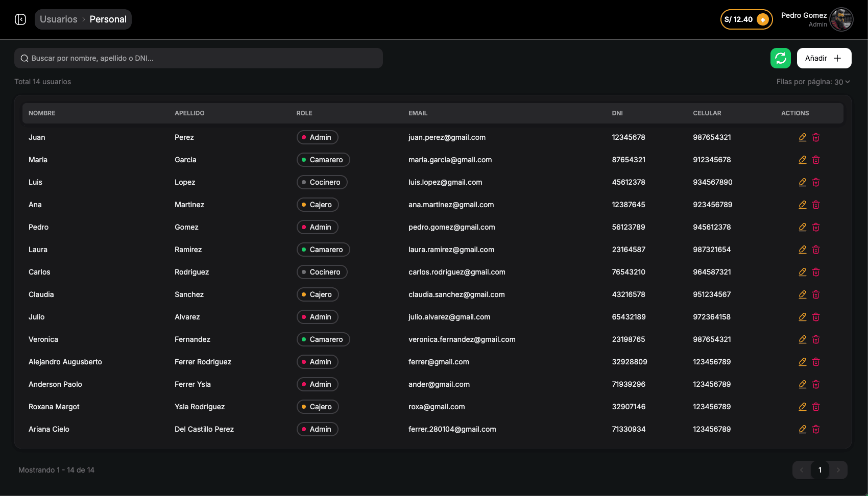The image size is (868, 496).
Task: Delete Luis Lopez's record
Action: [x=816, y=182]
